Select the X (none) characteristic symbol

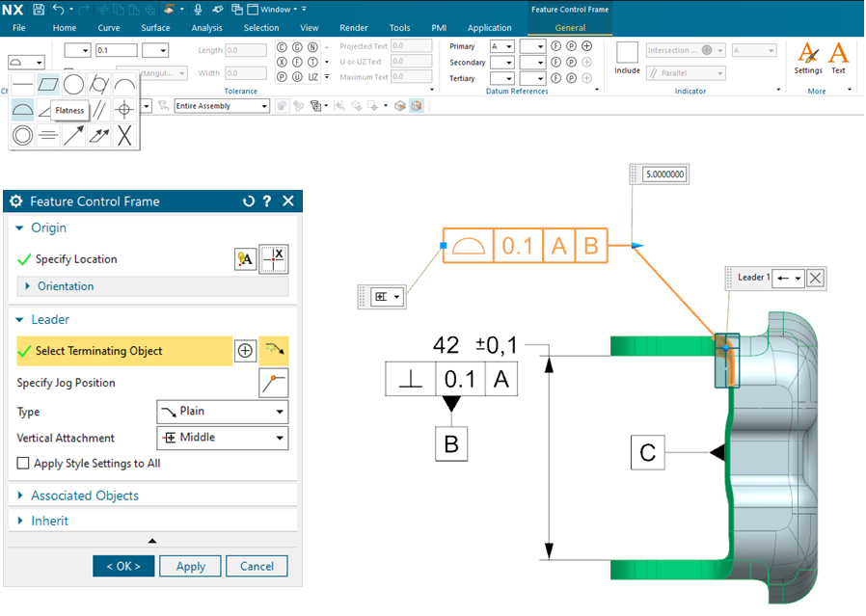[x=124, y=135]
